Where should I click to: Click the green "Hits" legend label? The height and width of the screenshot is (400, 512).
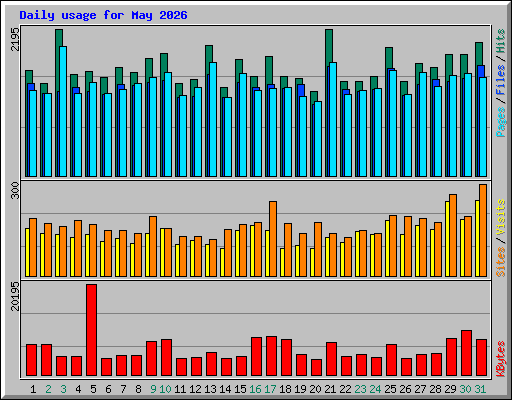(501, 41)
